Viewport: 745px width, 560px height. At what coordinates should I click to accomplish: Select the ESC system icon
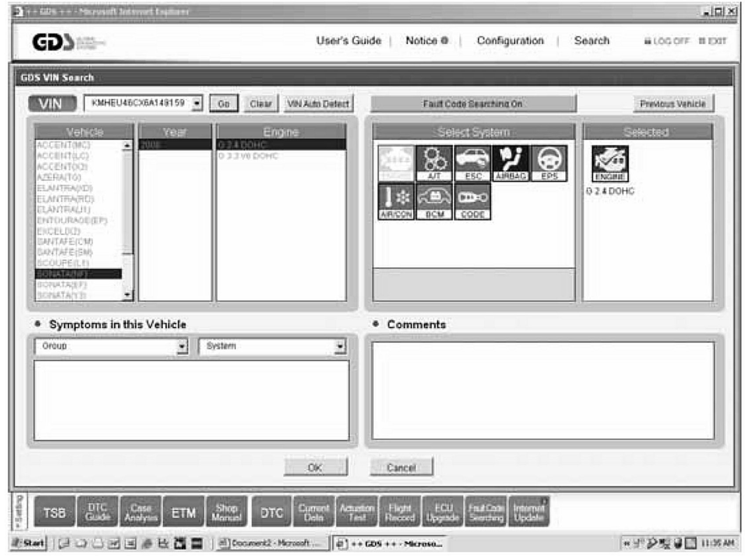coord(472,163)
